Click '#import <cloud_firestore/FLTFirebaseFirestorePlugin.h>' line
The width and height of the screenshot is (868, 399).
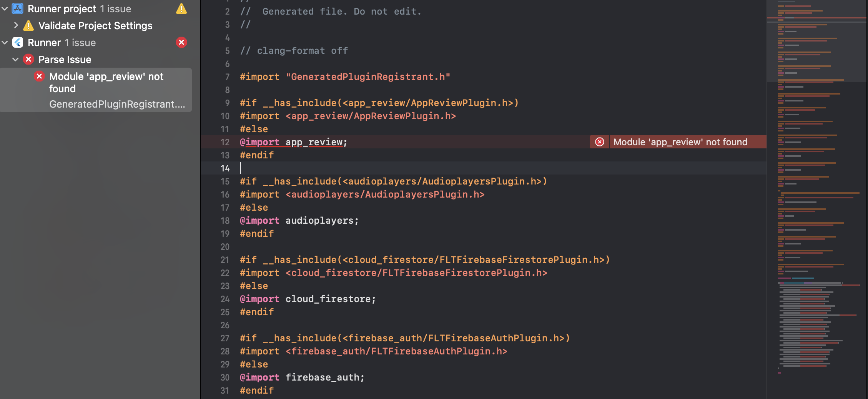[394, 273]
